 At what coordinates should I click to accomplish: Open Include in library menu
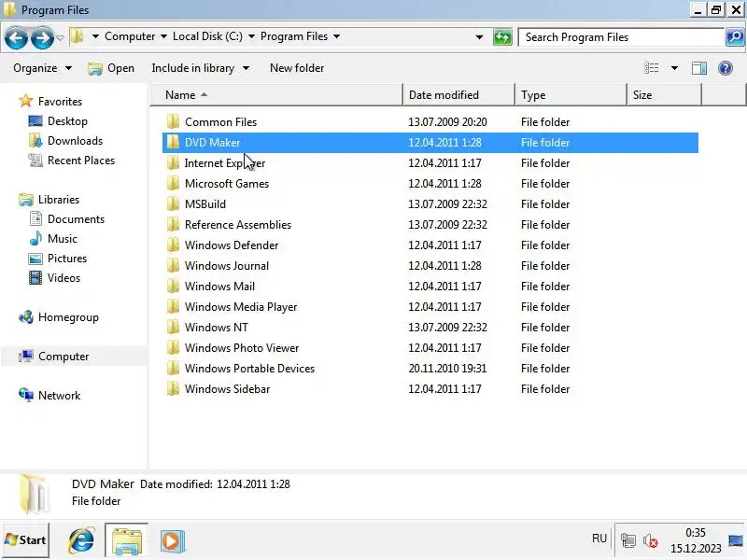200,68
